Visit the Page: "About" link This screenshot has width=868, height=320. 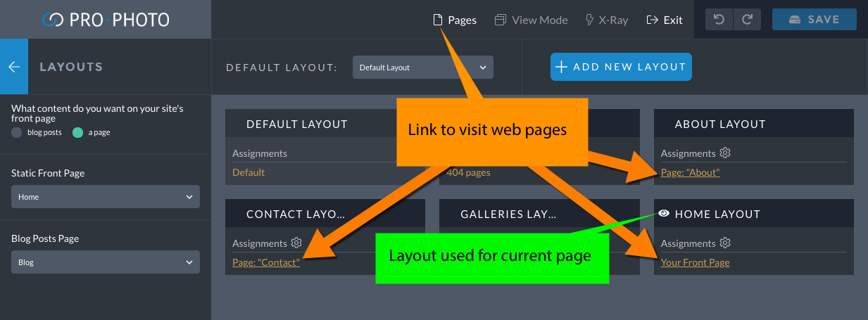point(690,172)
